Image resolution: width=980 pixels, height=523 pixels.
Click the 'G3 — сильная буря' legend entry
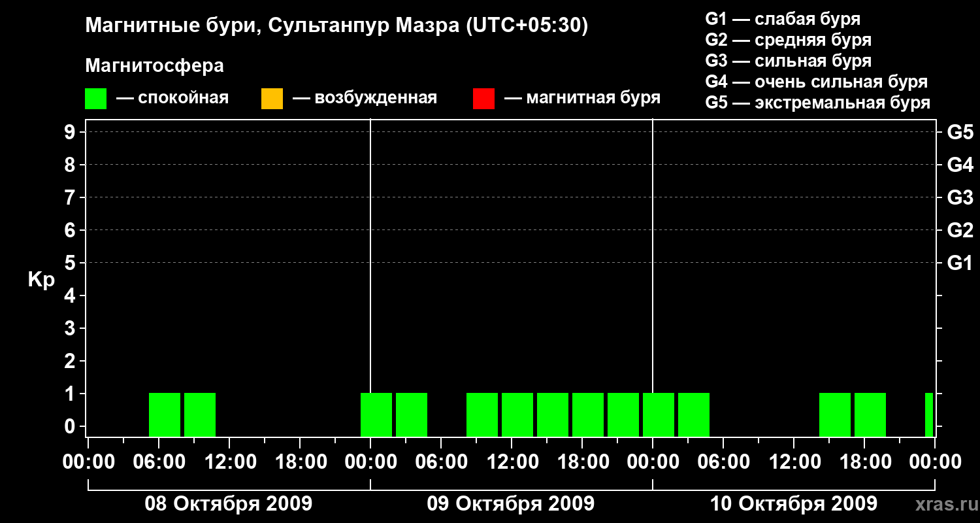tap(788, 61)
